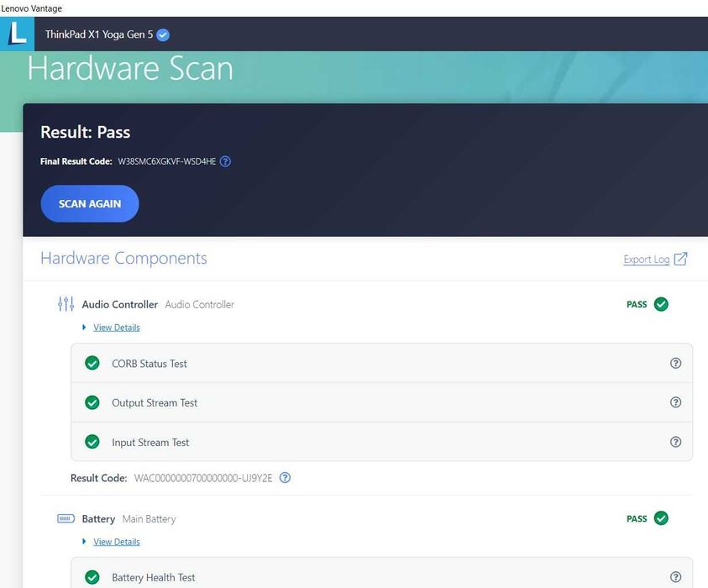The width and height of the screenshot is (708, 588).
Task: Open help for Output Stream Test
Action: [675, 402]
